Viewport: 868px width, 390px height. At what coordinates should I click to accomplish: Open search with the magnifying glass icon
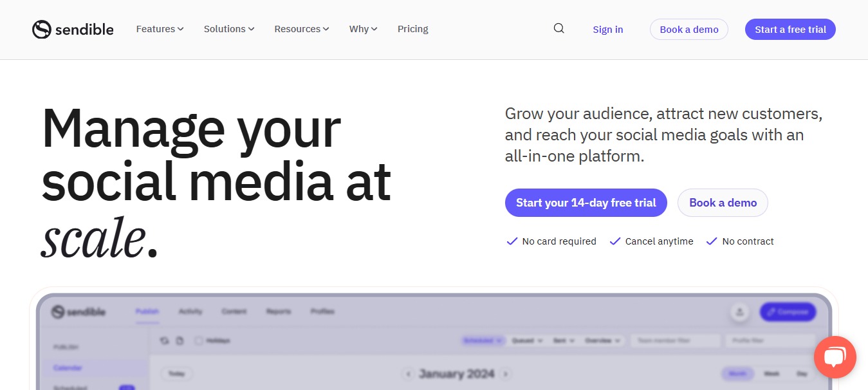559,28
